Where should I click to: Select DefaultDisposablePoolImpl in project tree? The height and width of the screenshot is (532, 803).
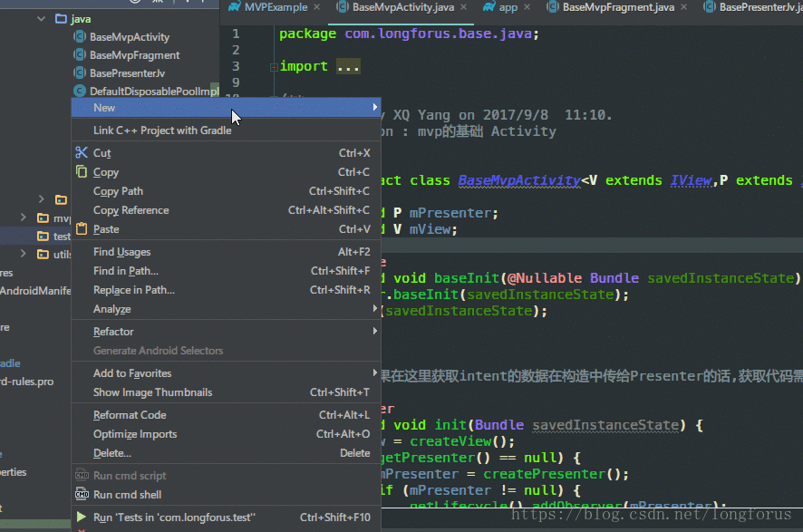pos(154,92)
